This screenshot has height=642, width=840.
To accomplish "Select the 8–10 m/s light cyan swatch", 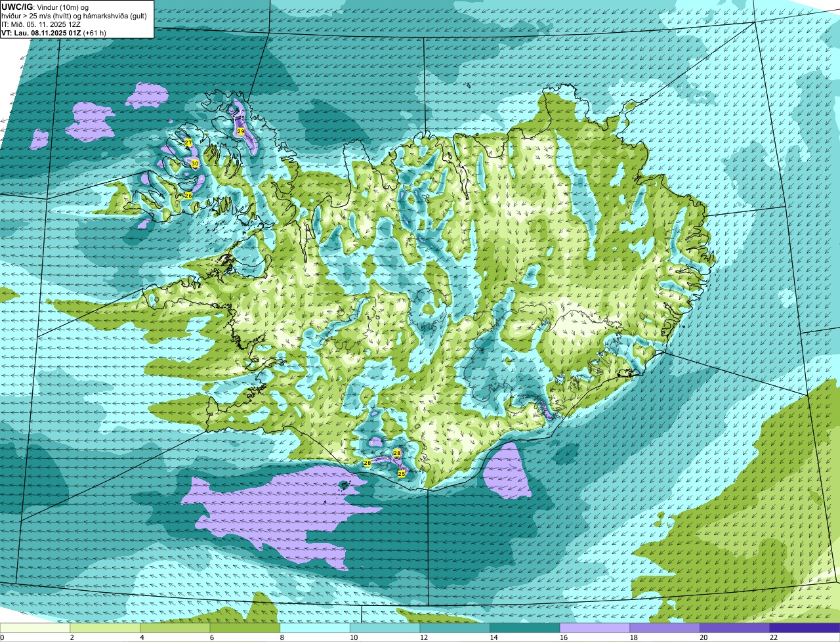I will 315,628.
